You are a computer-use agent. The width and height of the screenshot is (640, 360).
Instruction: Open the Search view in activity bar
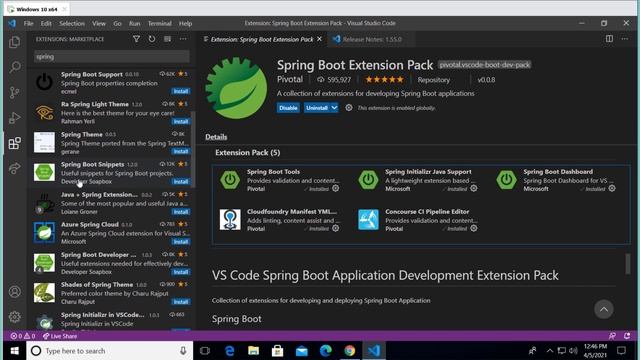(x=15, y=67)
